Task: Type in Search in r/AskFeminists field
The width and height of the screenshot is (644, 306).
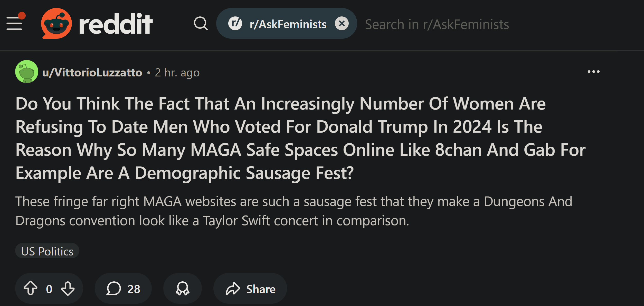Action: point(437,24)
